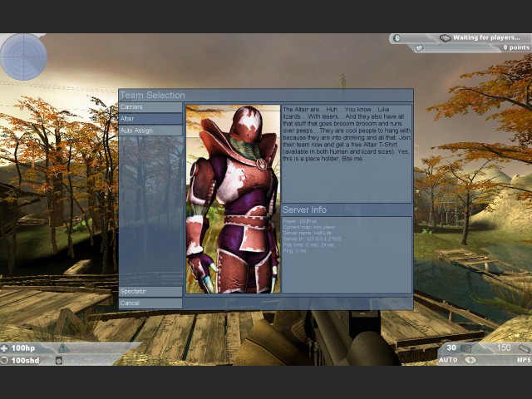Click the fire-mode icon beside AUTO
This screenshot has height=399, width=532.
point(470,360)
